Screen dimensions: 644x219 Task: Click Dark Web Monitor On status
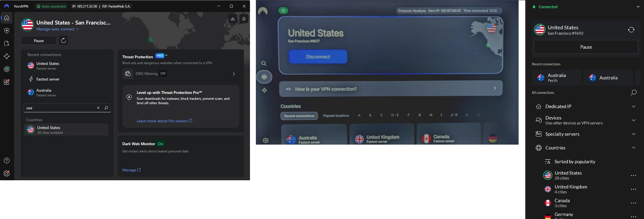[x=161, y=144]
